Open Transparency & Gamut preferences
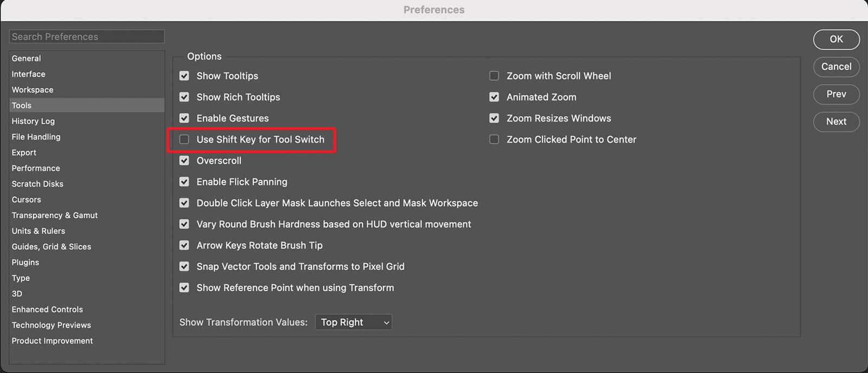Image resolution: width=868 pixels, height=373 pixels. [x=55, y=216]
